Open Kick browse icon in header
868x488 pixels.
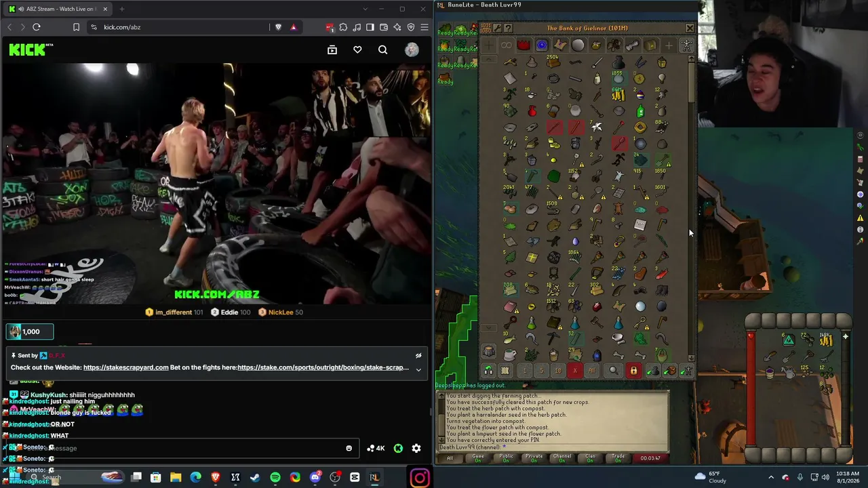332,49
